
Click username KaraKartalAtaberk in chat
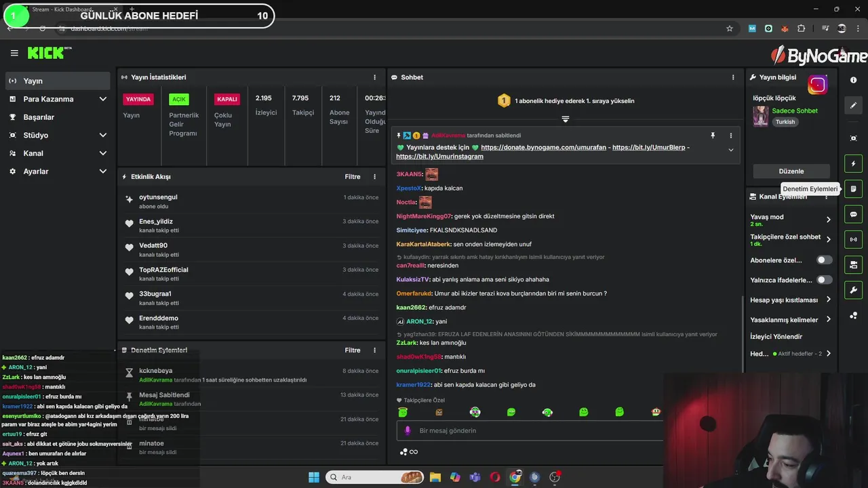click(423, 244)
